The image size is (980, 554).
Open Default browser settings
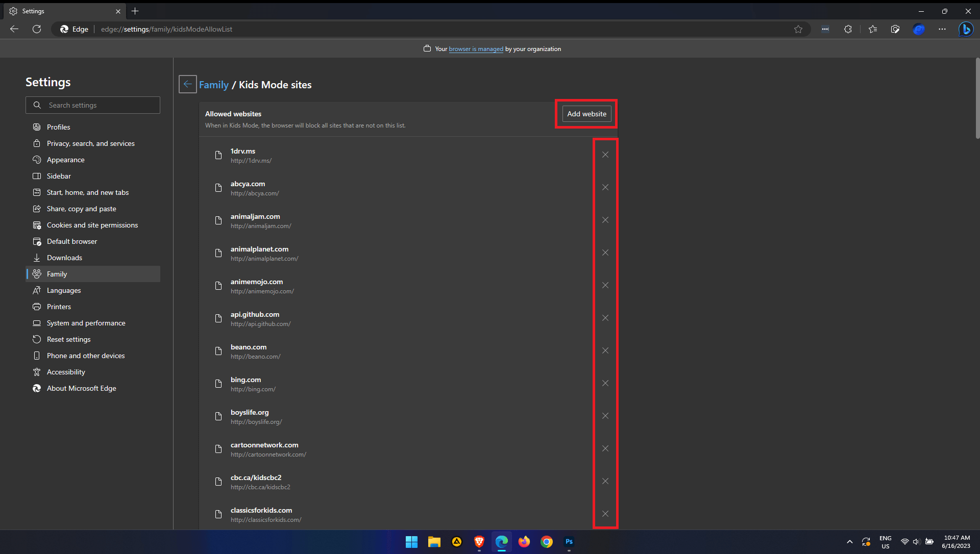pos(93,241)
